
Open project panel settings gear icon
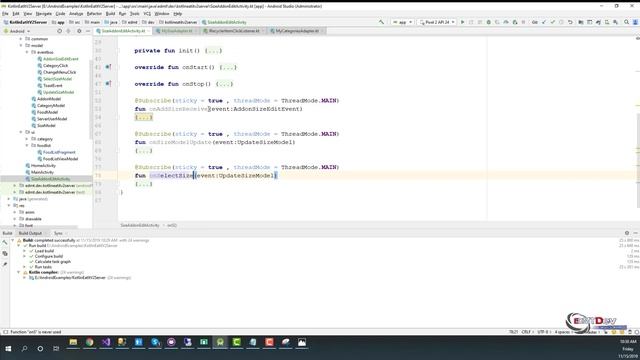(79, 31)
